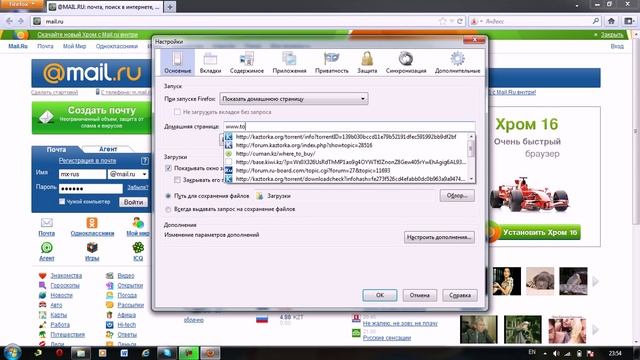640x360 pixels.
Task: Click the Имя login field
Action: coord(82,174)
